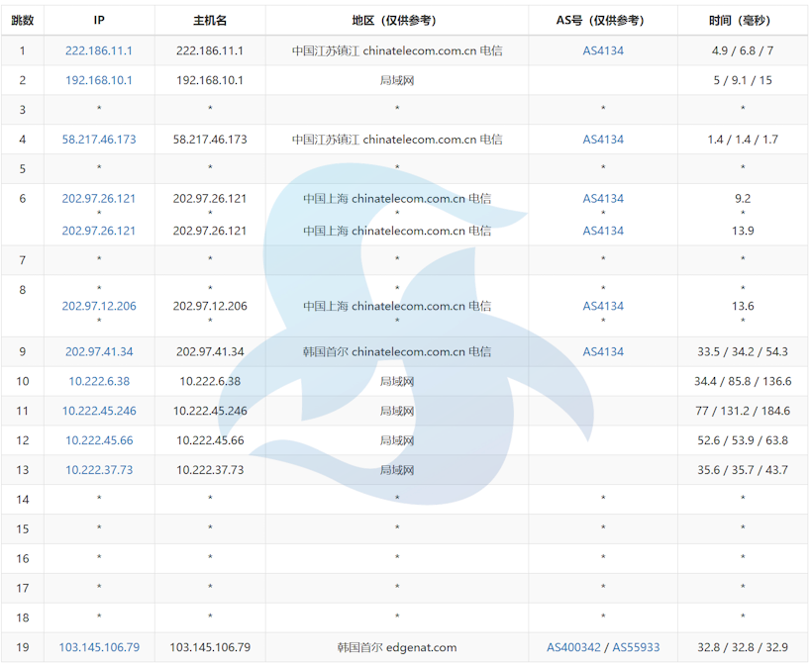Open the AS4134 link for hop 9
The height and width of the screenshot is (666, 812).
pos(603,351)
